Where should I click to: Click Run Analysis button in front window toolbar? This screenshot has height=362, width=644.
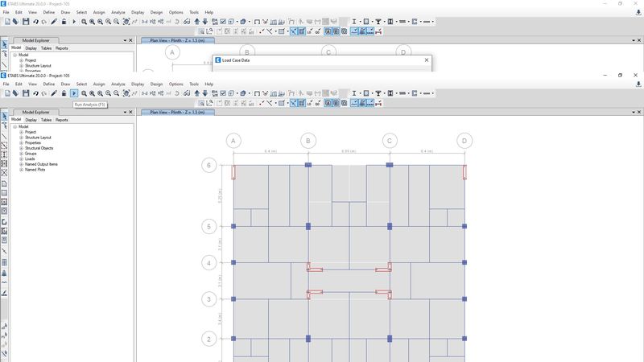coord(74,93)
